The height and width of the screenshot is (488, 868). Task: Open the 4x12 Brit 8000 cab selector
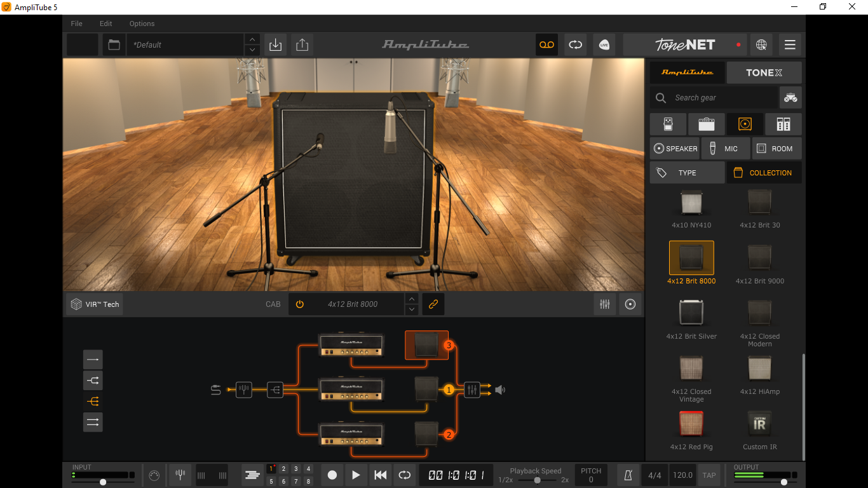tap(353, 304)
